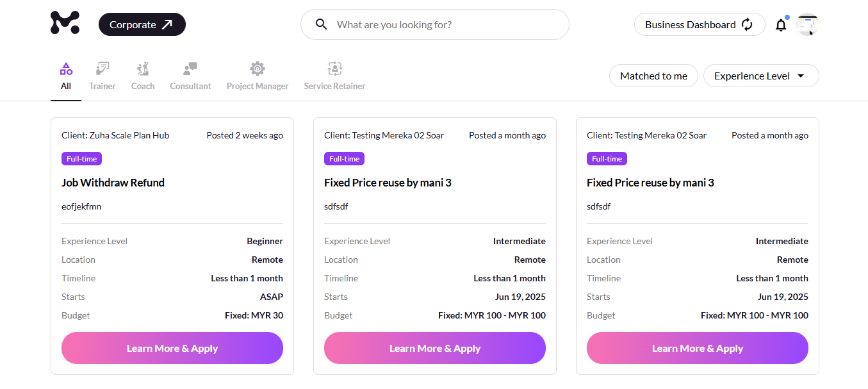Click the search magnifier icon
This screenshot has width=868, height=389.
[x=322, y=24]
